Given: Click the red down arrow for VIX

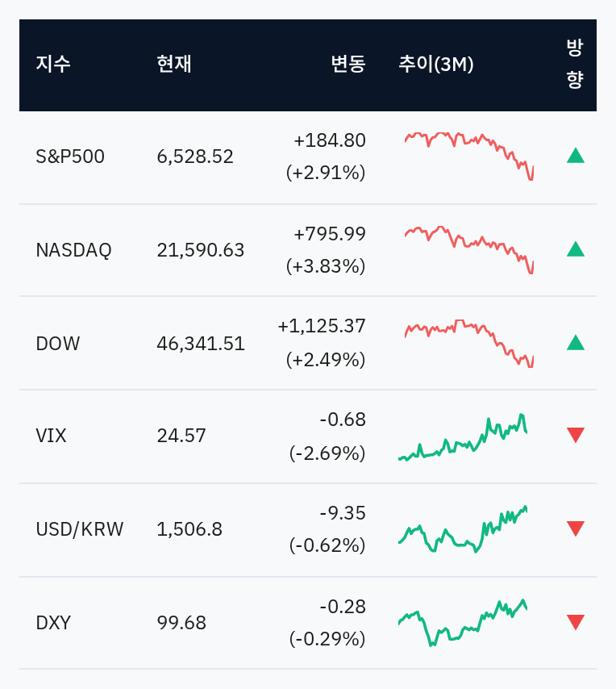Looking at the screenshot, I should point(575,435).
